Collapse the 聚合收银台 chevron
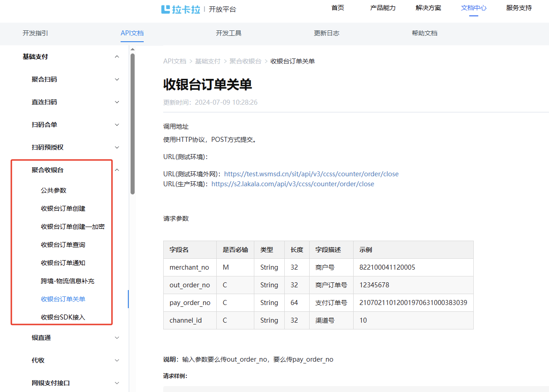The image size is (549, 392). 117,170
